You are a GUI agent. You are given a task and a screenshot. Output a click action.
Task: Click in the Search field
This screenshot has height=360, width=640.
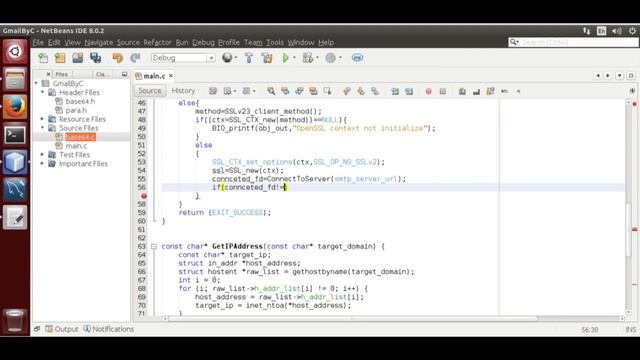pos(573,42)
